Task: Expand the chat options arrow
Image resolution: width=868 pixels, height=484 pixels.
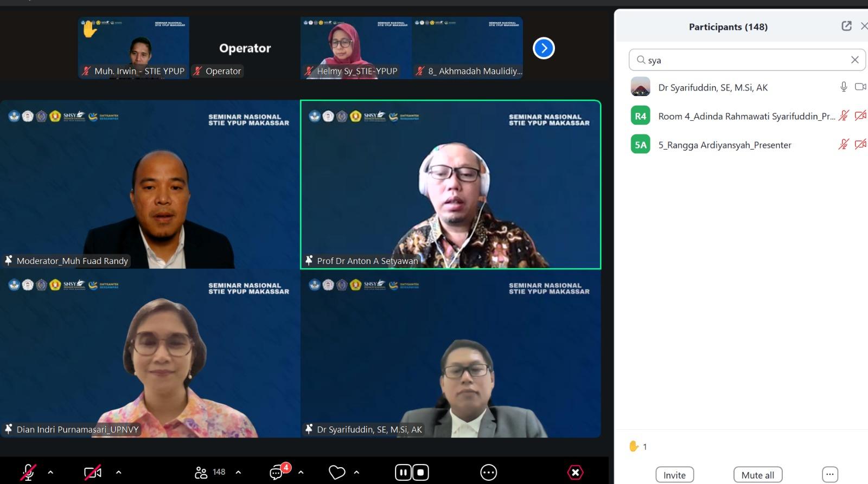Action: pyautogui.click(x=301, y=472)
